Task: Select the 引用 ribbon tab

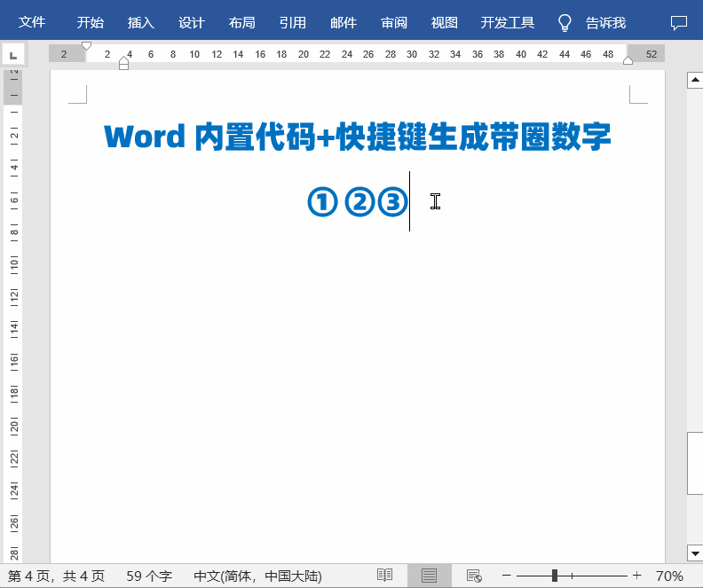Action: click(293, 22)
